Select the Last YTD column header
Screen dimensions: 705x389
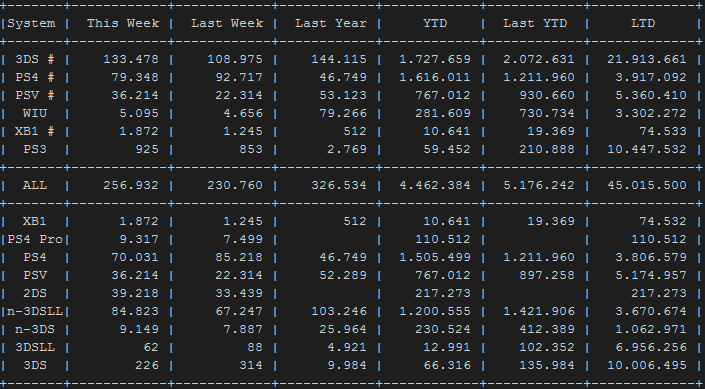(x=535, y=23)
